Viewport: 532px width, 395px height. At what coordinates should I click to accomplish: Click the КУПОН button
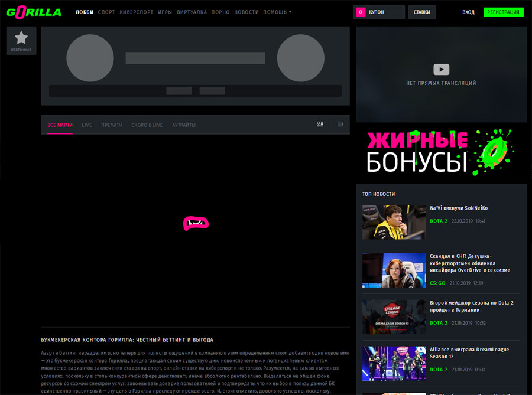point(379,12)
